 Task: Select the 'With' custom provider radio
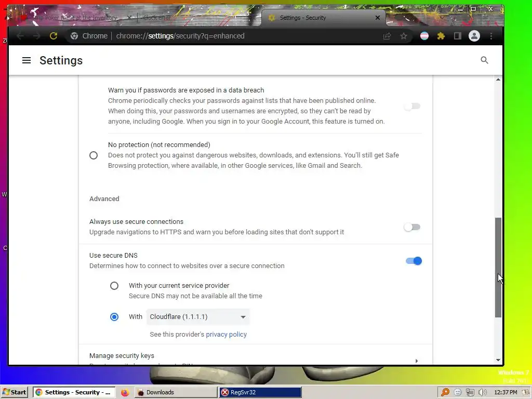pyautogui.click(x=114, y=317)
